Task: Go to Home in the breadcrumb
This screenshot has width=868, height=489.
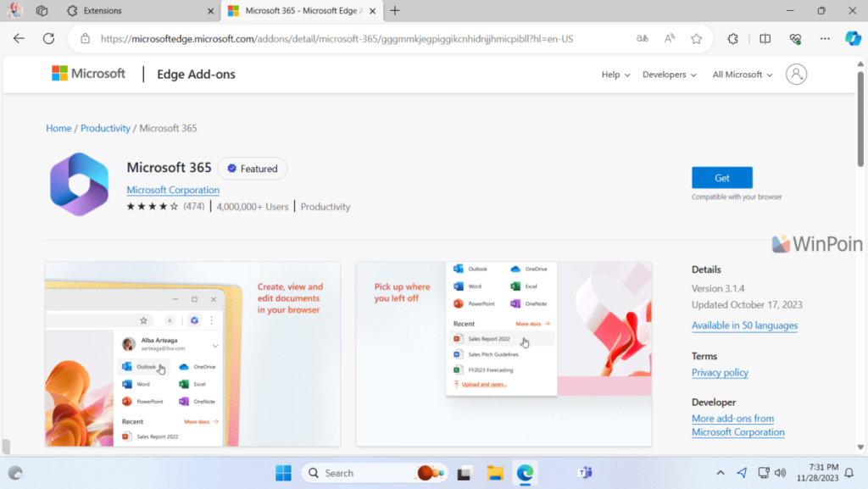Action: click(x=58, y=128)
